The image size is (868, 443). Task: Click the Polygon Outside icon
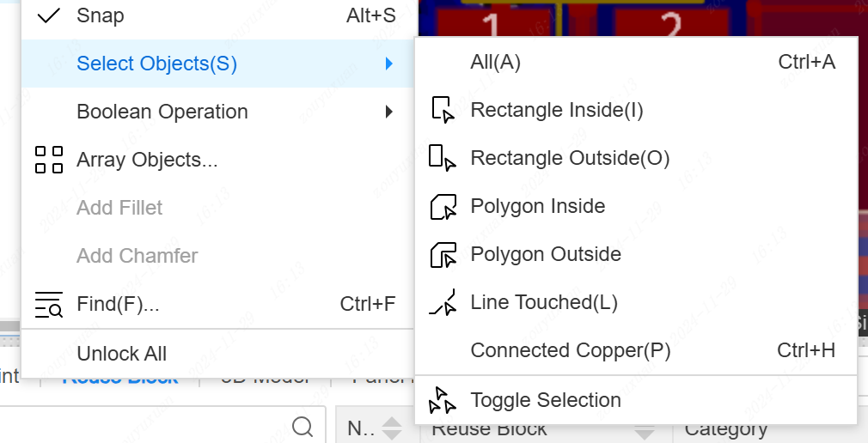(x=442, y=254)
